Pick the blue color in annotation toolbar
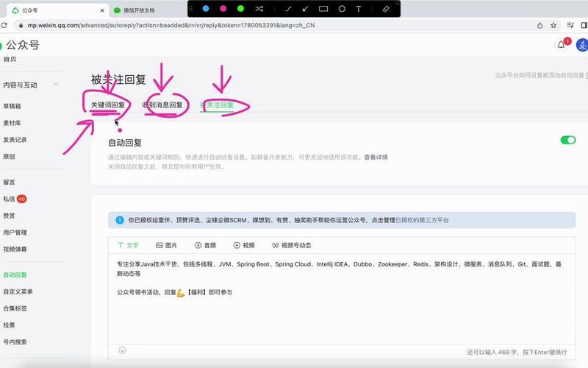This screenshot has width=588, height=368. click(x=206, y=9)
